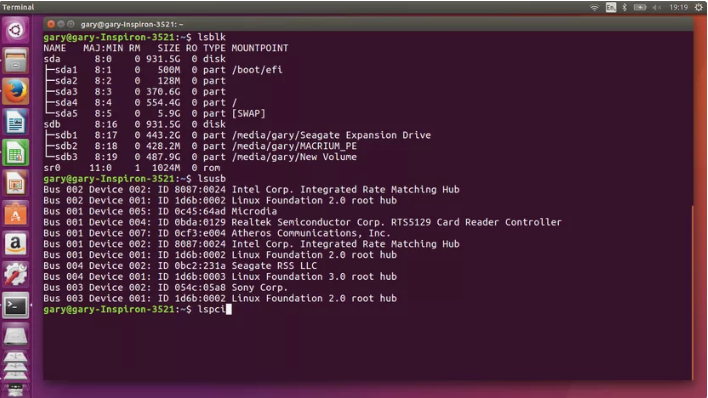Click the Terminal label in top panel
Viewport: 708px width, 398px height.
(18, 7)
